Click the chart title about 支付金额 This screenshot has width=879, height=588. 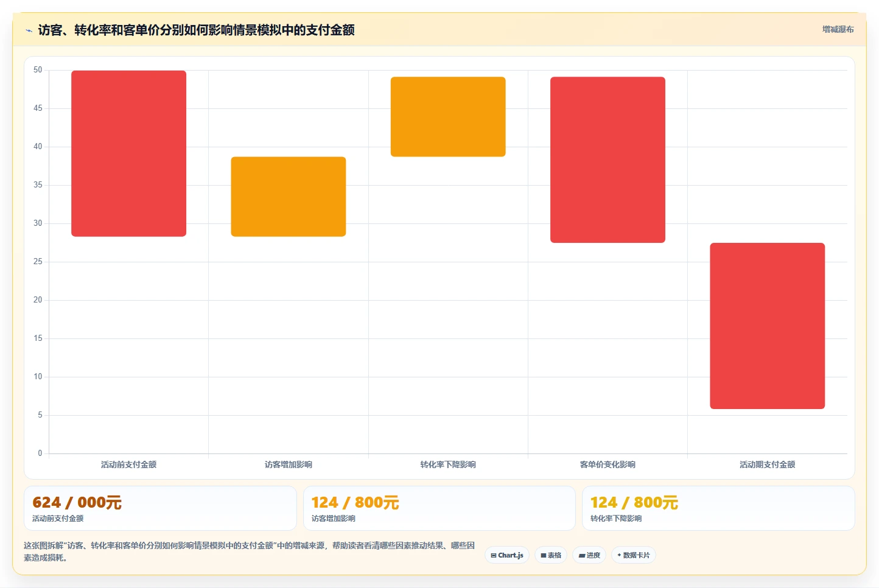pyautogui.click(x=196, y=30)
